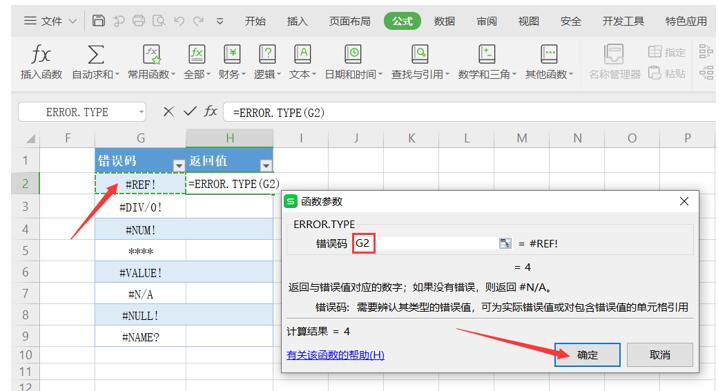Switch to the 数据 tab

pos(444,21)
